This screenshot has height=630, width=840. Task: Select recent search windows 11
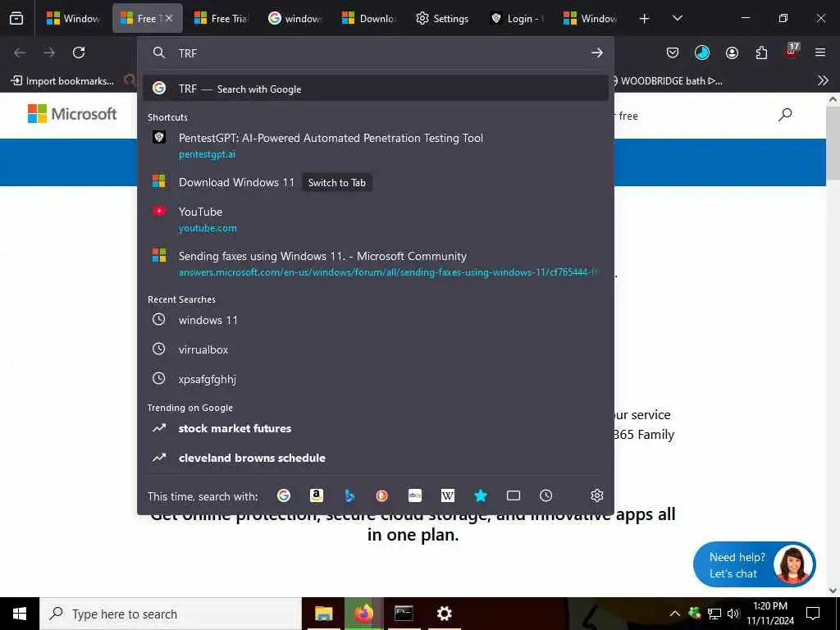375,320
